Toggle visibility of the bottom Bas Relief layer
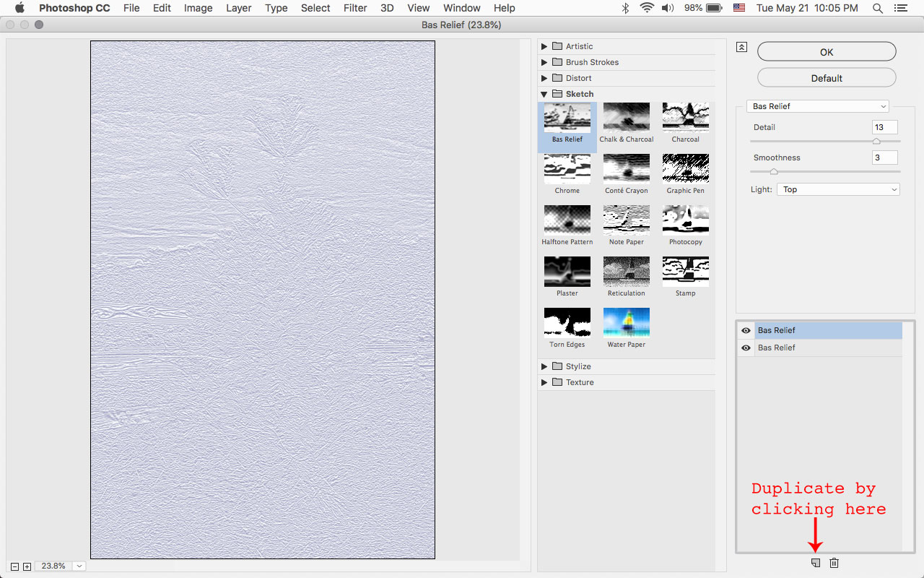The height and width of the screenshot is (578, 924). coord(746,348)
